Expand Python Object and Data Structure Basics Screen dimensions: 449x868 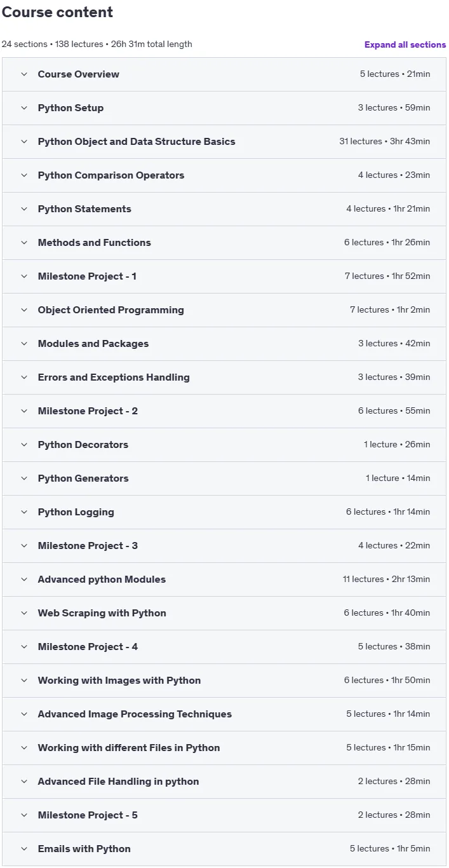pos(224,142)
